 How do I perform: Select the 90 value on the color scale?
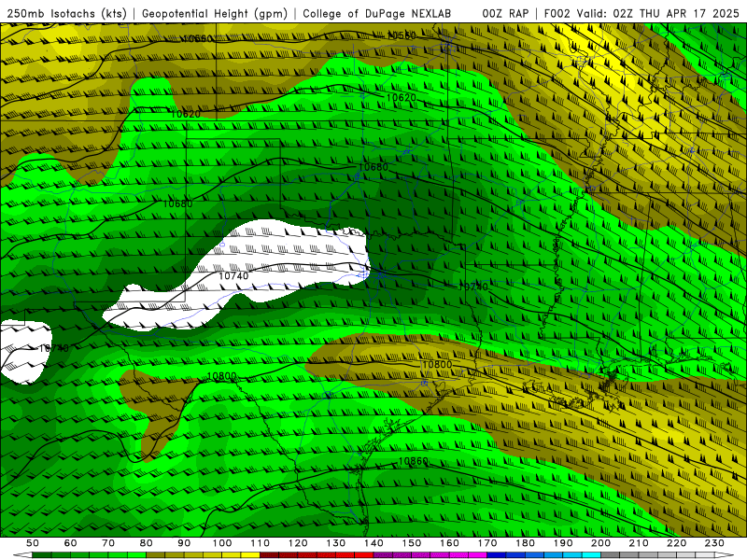[184, 543]
